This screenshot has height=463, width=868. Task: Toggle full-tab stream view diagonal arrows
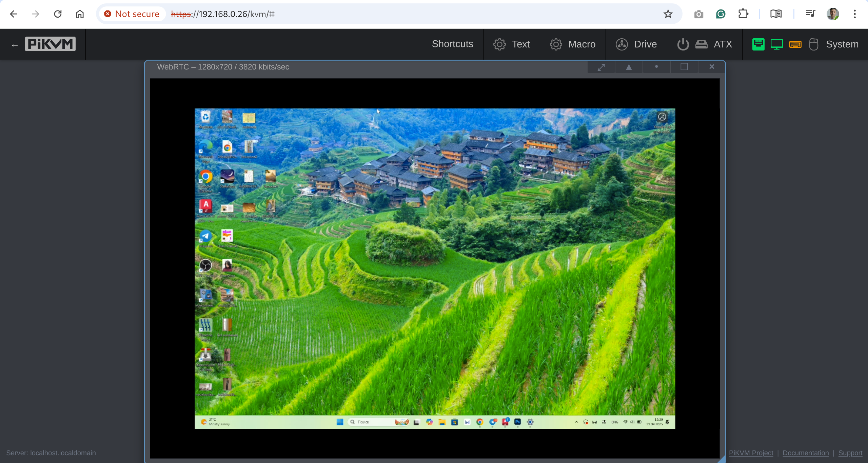click(x=601, y=67)
